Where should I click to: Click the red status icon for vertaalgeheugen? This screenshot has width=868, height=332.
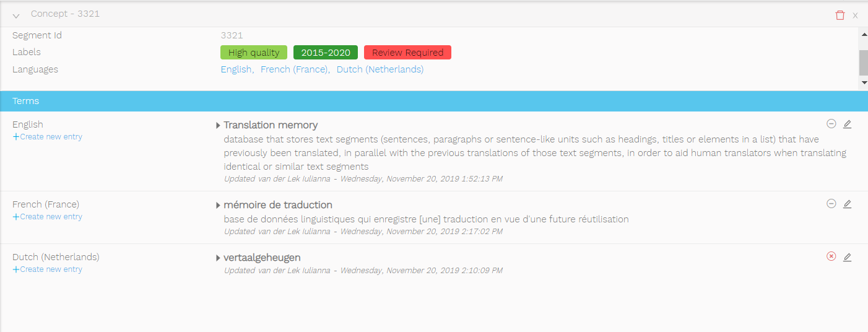coord(831,256)
